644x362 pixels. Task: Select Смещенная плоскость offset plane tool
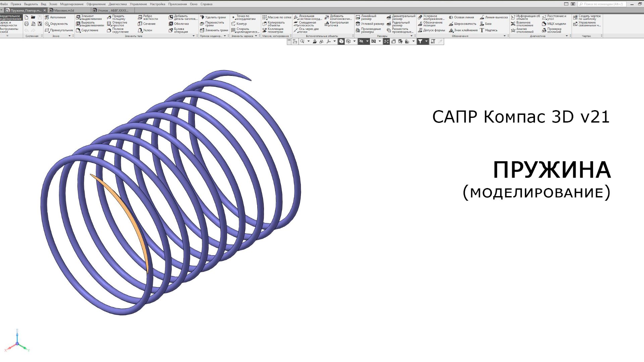point(305,24)
